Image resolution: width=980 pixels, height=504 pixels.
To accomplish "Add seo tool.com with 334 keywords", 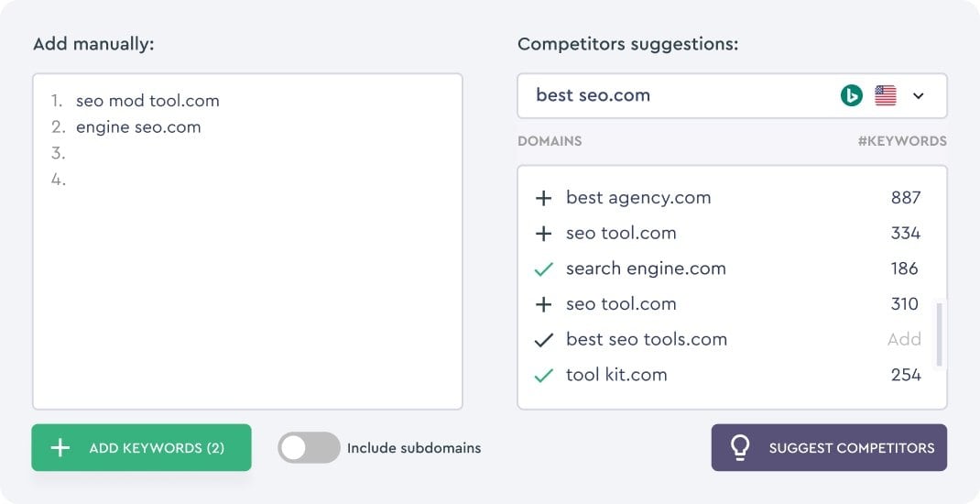I will coord(544,234).
